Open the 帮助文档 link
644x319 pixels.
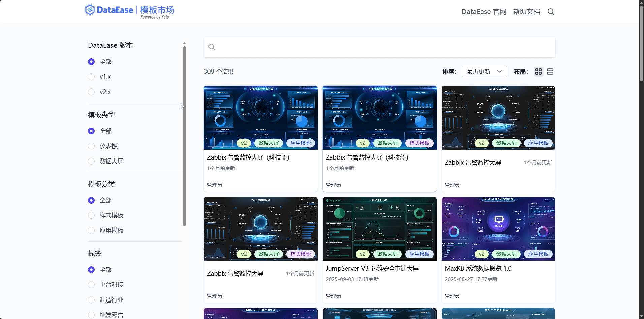click(526, 12)
